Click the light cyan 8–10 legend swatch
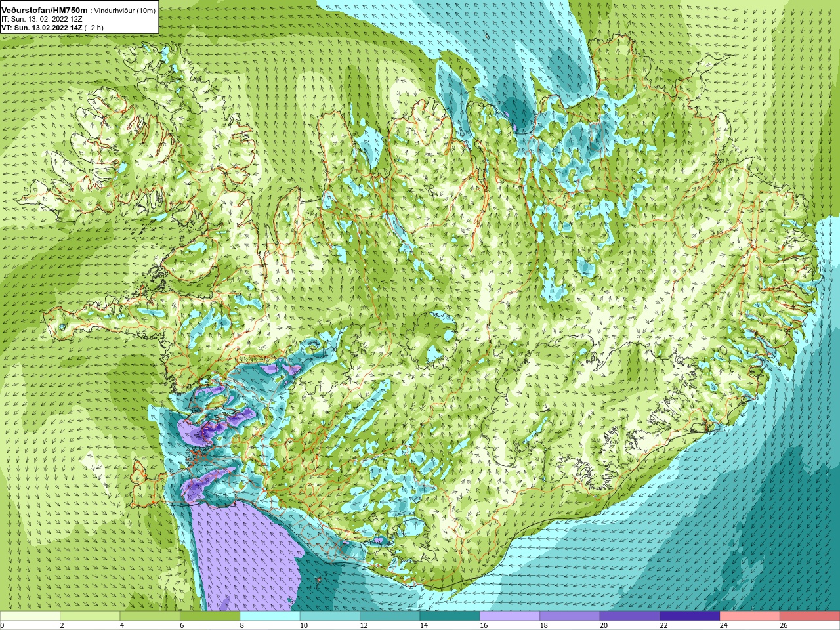Screen dimensions: 840x630 [270, 616]
